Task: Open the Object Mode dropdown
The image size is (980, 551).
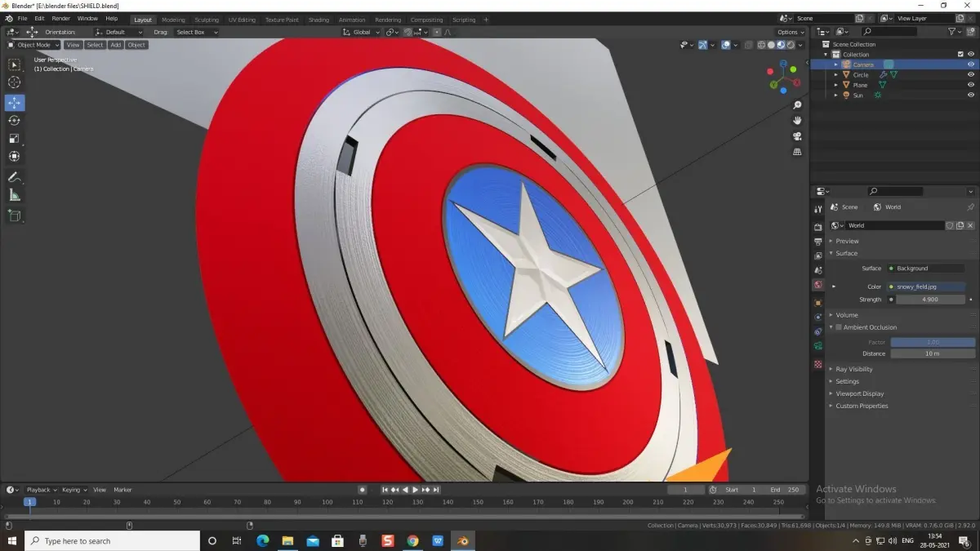Action: coord(33,45)
